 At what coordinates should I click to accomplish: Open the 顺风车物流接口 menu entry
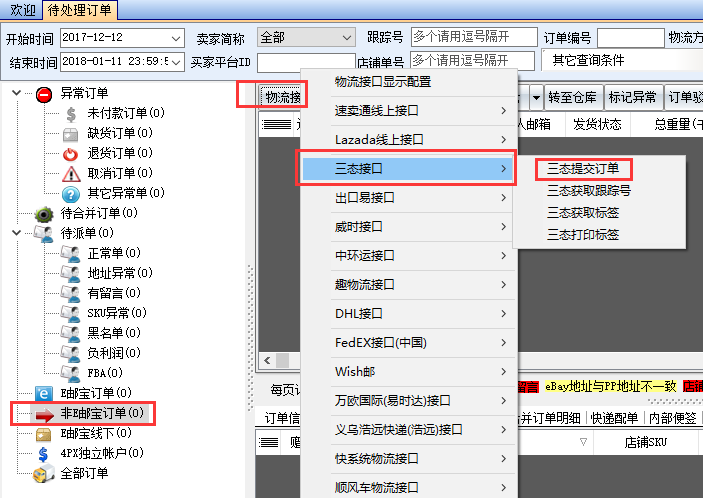pyautogui.click(x=408, y=487)
